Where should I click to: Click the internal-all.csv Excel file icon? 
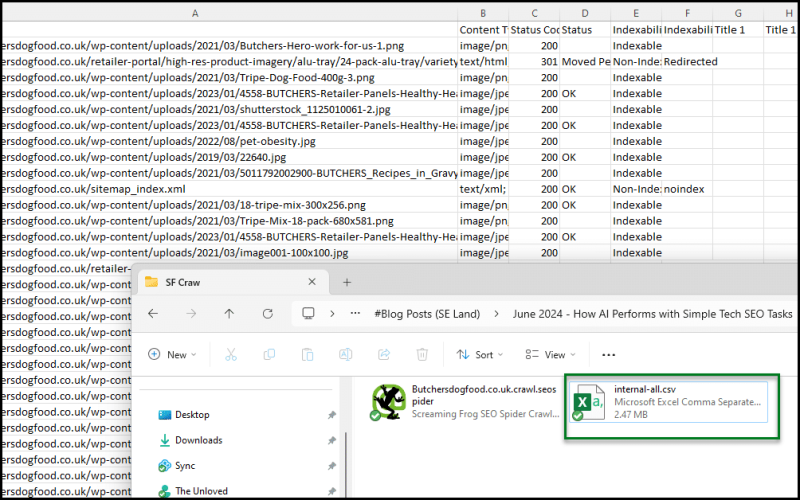[x=589, y=403]
